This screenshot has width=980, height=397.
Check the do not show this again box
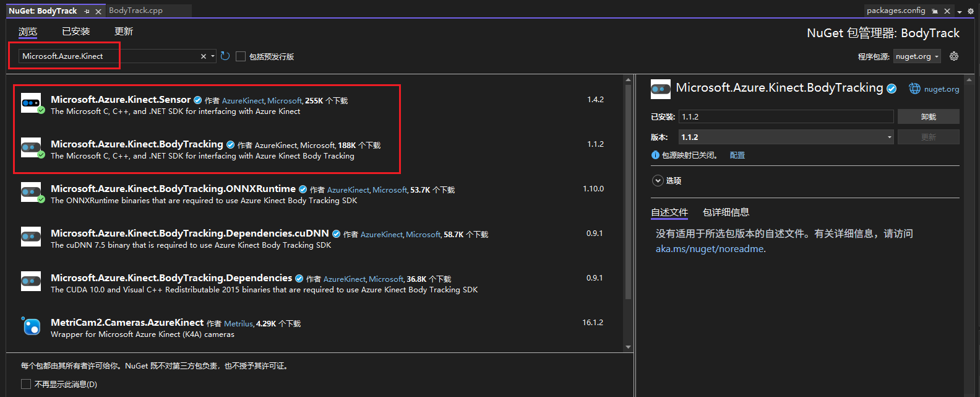(26, 384)
